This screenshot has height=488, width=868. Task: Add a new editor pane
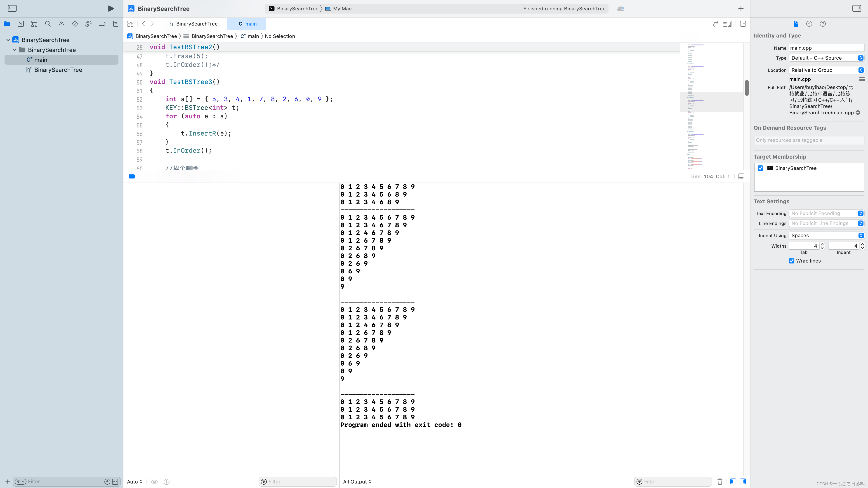pyautogui.click(x=743, y=23)
